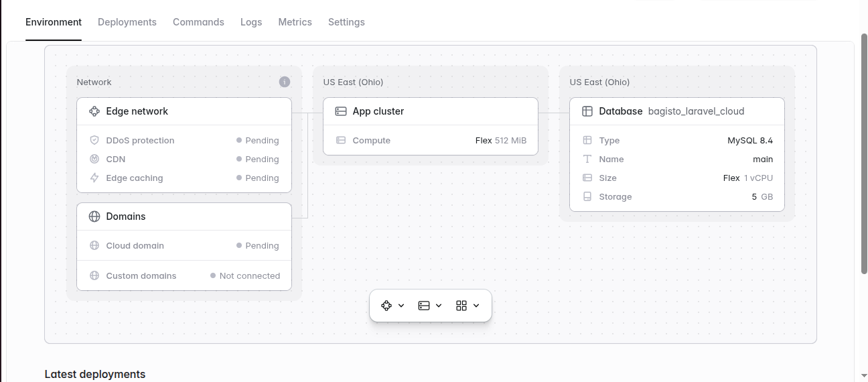The image size is (868, 382).
Task: Click the CDN row icon
Action: click(x=94, y=160)
